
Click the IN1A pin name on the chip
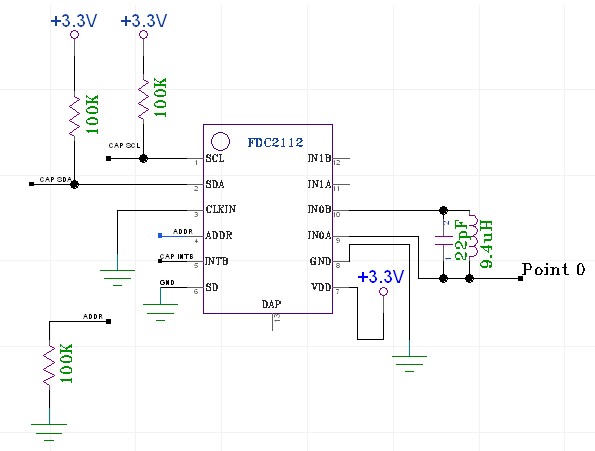point(319,185)
